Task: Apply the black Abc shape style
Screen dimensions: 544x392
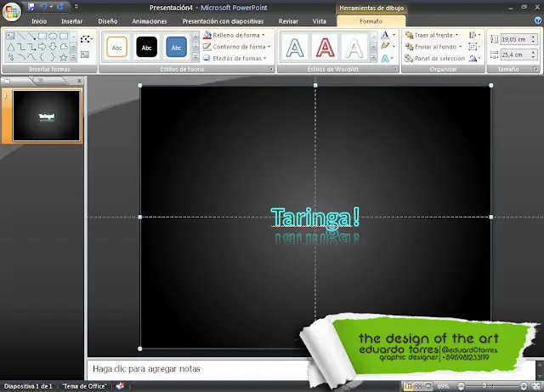Action: (146, 47)
